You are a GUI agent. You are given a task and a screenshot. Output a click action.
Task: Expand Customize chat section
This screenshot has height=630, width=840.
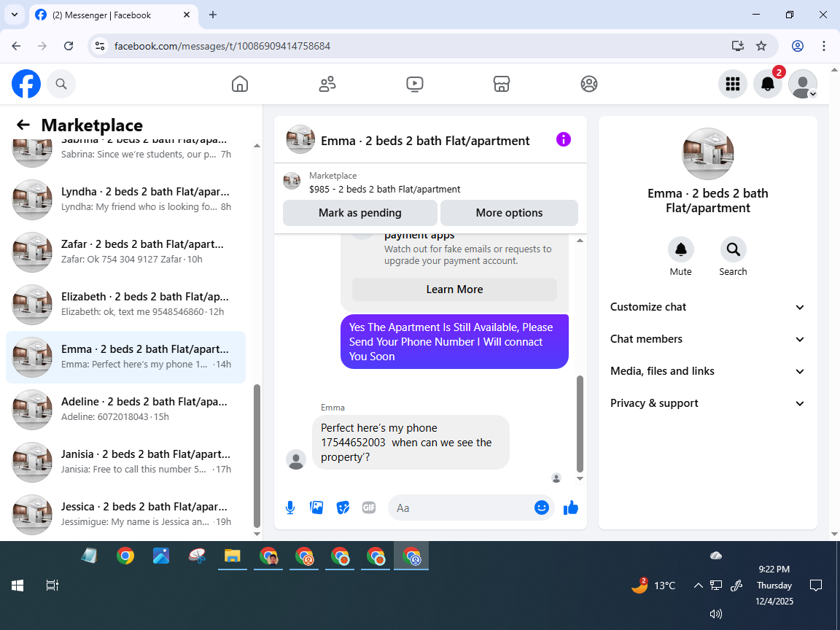click(708, 307)
